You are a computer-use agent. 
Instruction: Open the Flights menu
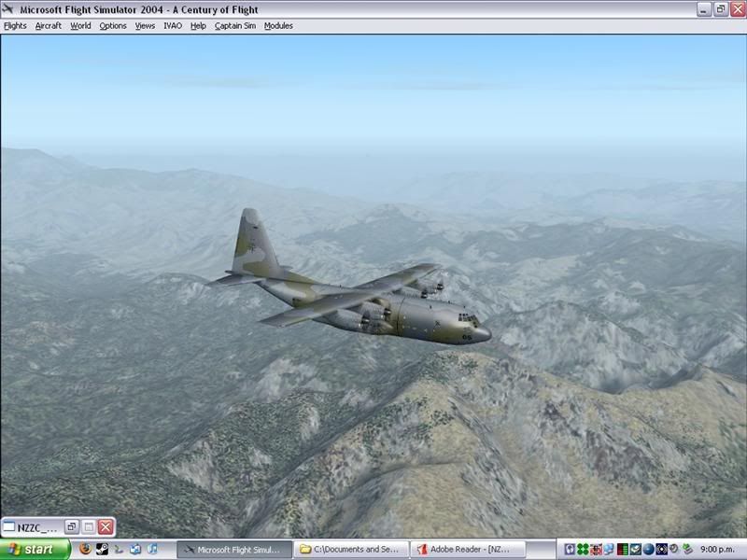[x=15, y=26]
